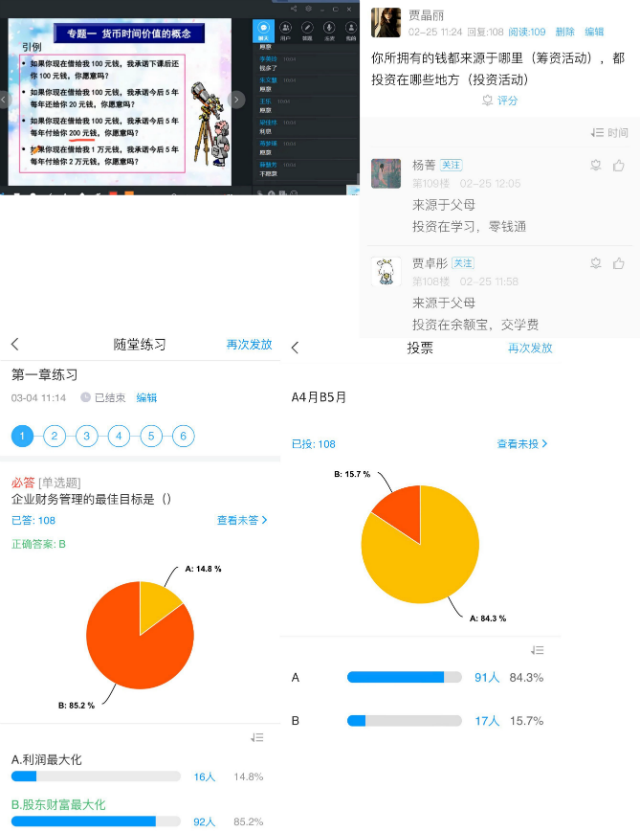This screenshot has height=832, width=640.
Task: Go to previous slide arrow
Action: point(4,99)
